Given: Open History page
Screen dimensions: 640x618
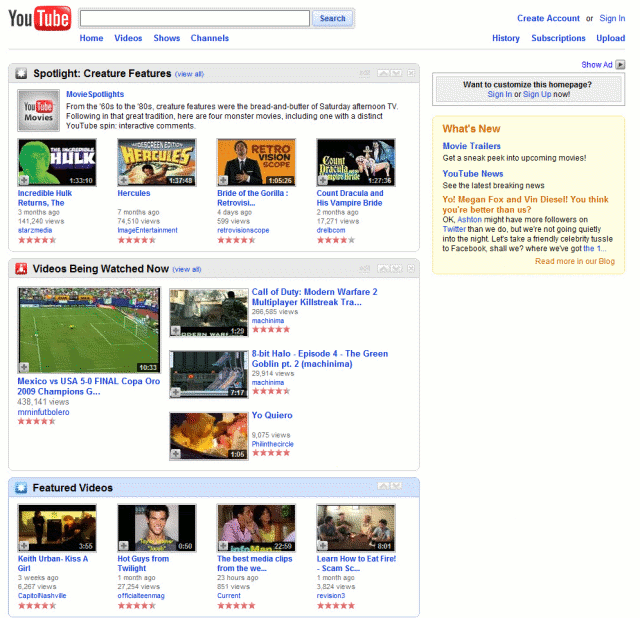Looking at the screenshot, I should (x=506, y=38).
